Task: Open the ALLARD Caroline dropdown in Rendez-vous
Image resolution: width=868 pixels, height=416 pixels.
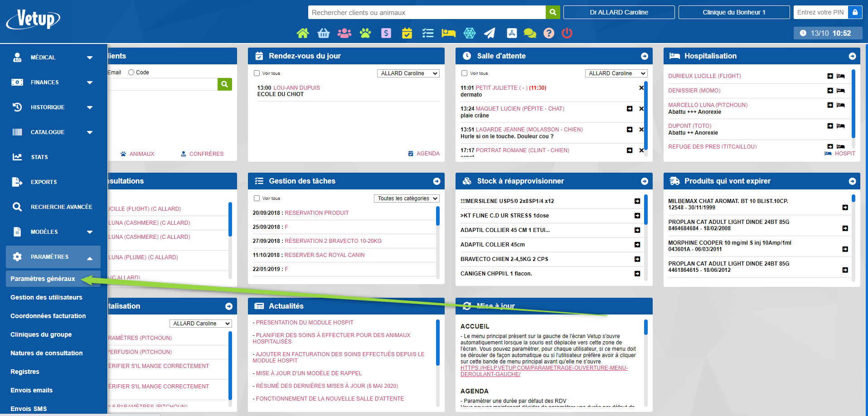Action: point(407,73)
